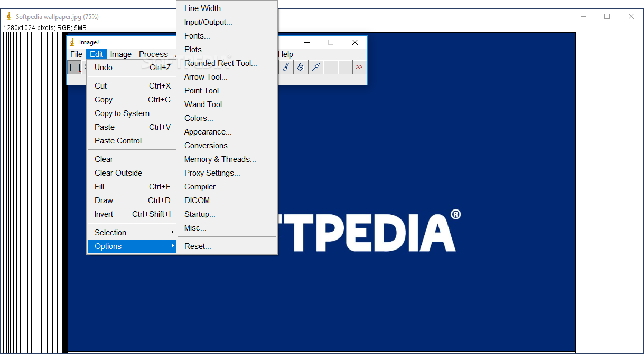Open Colors options
644x354 pixels.
[x=227, y=118]
